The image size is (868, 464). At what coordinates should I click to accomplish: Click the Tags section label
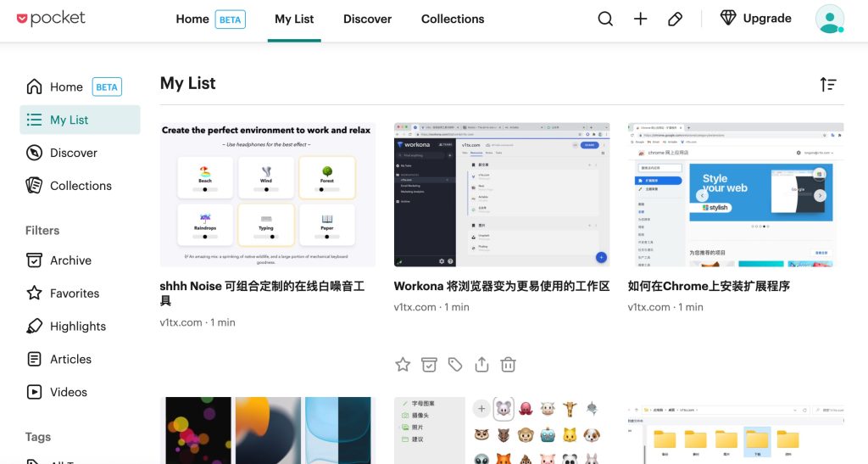pos(38,437)
